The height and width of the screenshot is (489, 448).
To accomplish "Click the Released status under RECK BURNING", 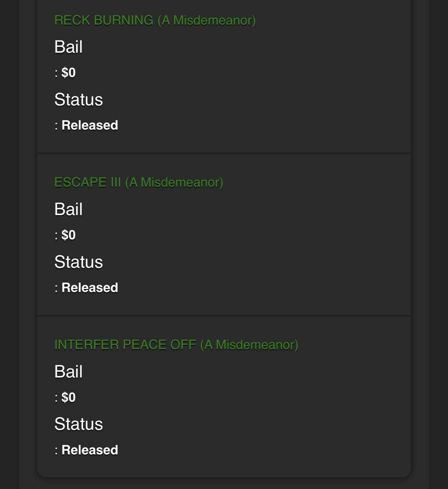I will click(x=90, y=125).
